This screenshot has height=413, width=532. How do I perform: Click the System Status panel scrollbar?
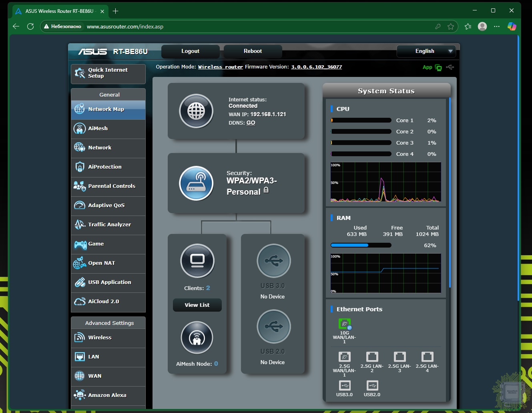pos(450,193)
